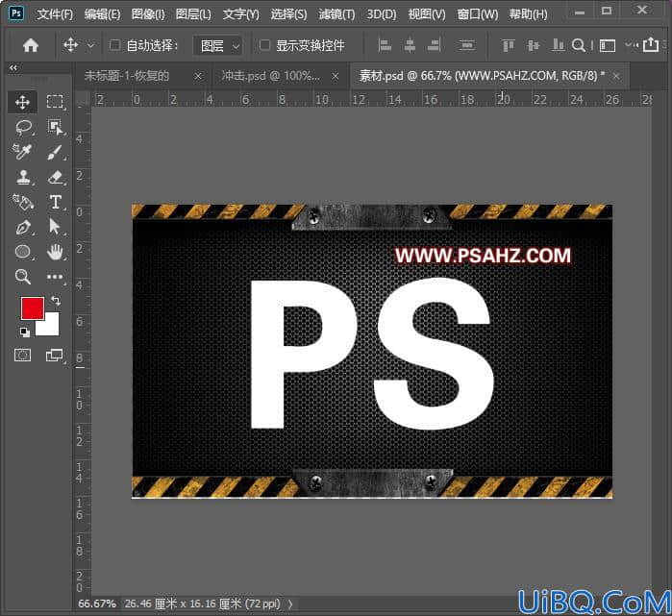This screenshot has height=616, width=672.
Task: Align left edges
Action: coord(385,45)
